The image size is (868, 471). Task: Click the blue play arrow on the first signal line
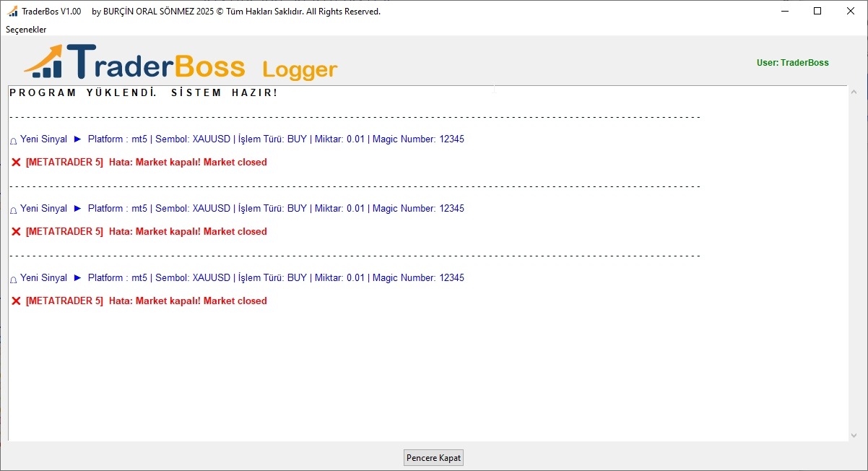click(77, 139)
